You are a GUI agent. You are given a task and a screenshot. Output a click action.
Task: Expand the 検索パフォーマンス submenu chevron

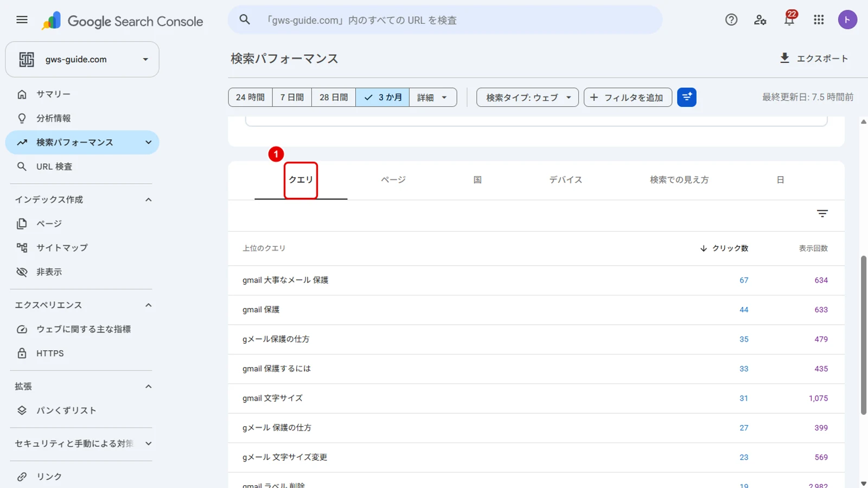(x=148, y=143)
